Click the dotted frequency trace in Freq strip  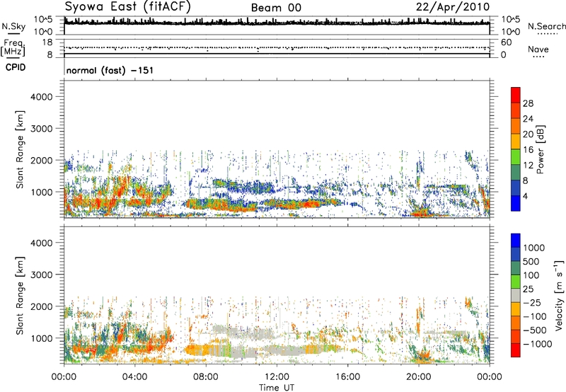(277, 47)
